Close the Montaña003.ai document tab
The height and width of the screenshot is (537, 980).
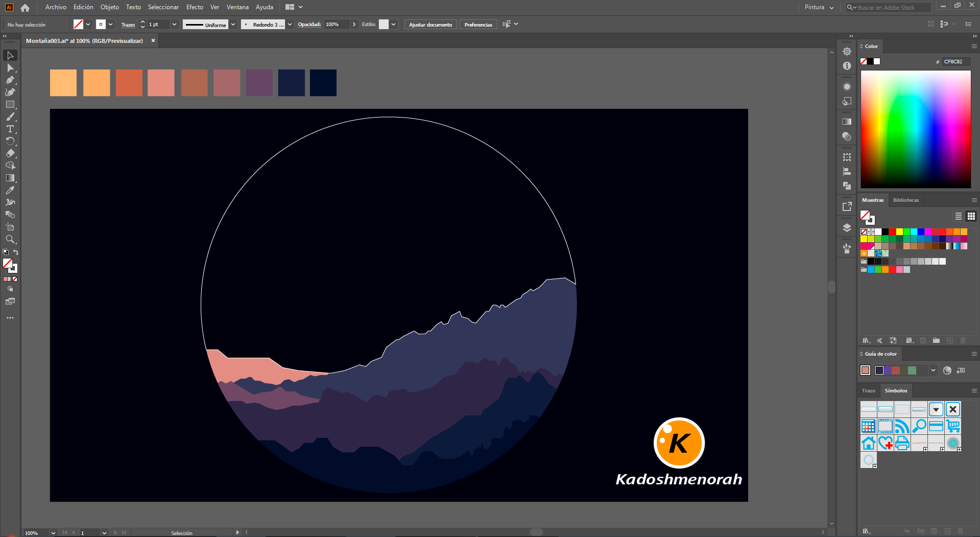[x=153, y=41]
